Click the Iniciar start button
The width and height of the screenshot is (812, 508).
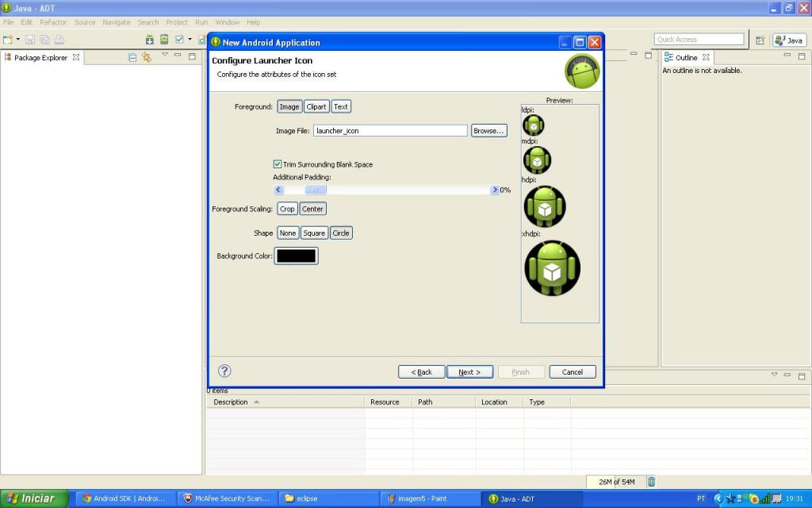34,498
